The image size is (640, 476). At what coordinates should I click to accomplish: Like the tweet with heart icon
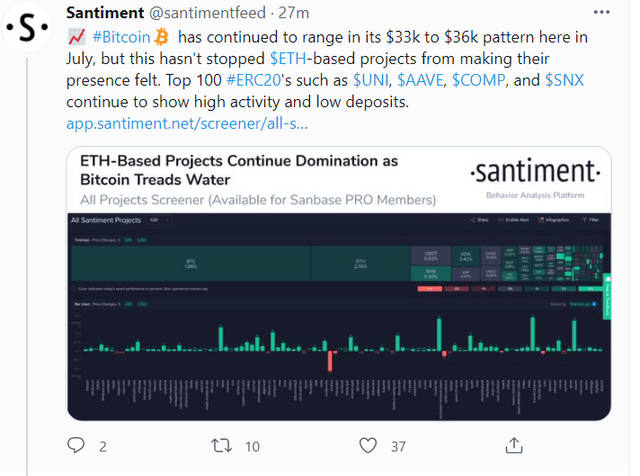(x=368, y=445)
